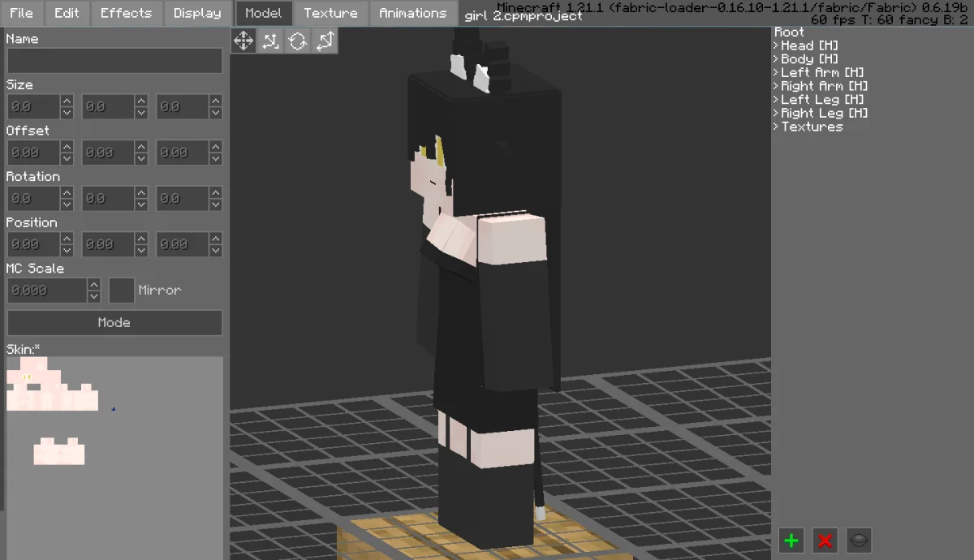Click the girl 2.cpmproject file title

click(x=524, y=16)
